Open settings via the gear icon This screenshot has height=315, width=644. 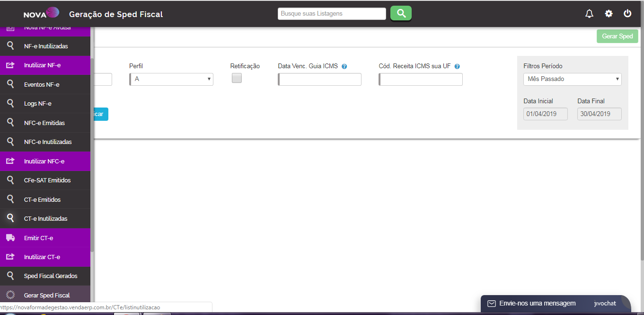pyautogui.click(x=609, y=14)
